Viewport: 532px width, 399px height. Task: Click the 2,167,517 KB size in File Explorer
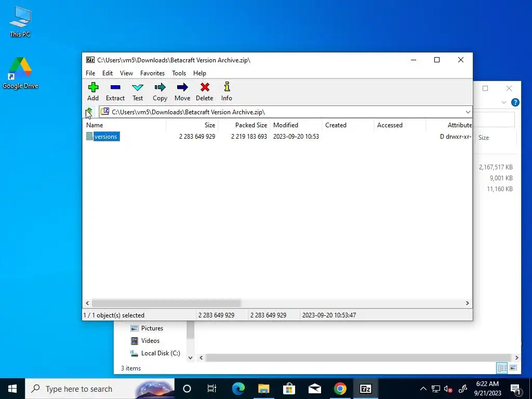pyautogui.click(x=496, y=167)
